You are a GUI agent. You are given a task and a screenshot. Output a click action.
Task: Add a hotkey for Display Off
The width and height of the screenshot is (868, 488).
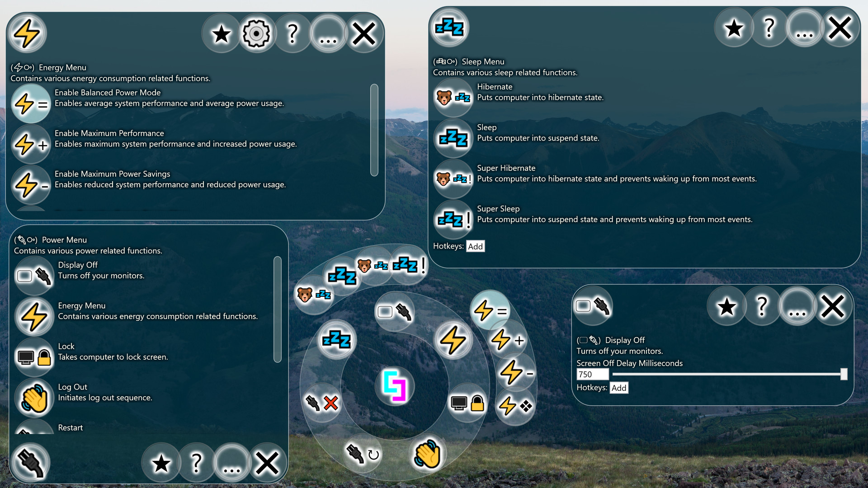(619, 387)
